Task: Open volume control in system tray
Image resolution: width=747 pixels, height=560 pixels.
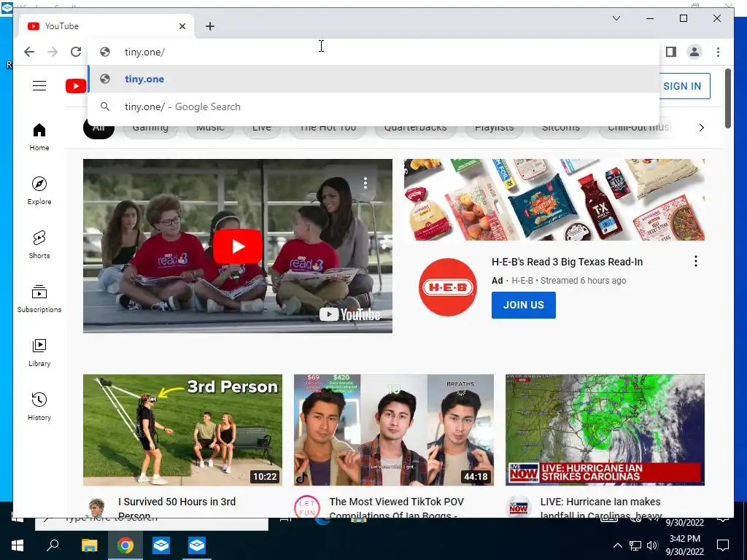Action: point(653,545)
